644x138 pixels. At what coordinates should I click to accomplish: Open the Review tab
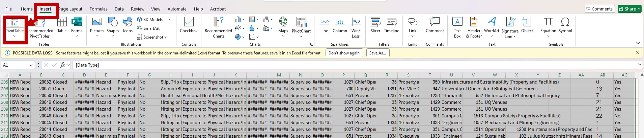tap(137, 9)
